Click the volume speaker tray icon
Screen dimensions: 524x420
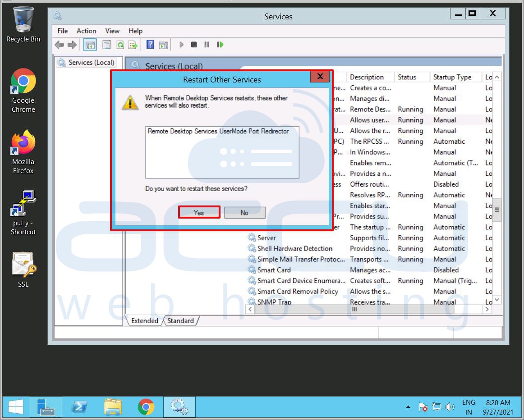pos(450,407)
